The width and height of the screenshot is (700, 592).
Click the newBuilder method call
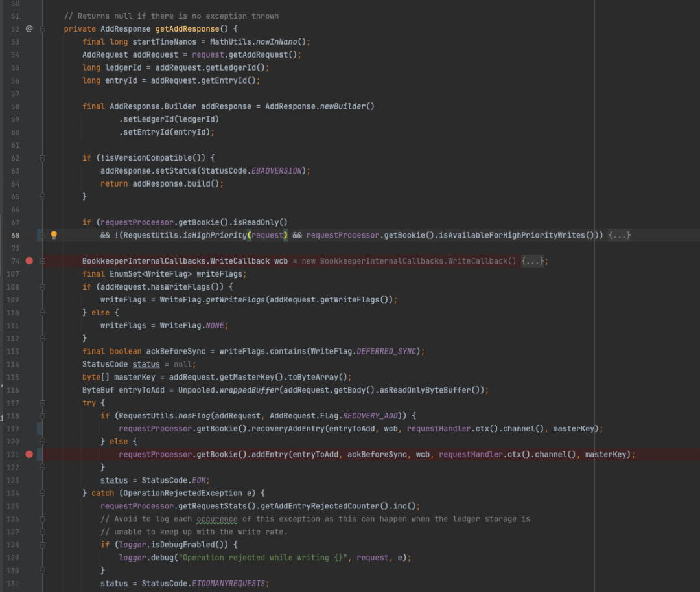tap(343, 106)
